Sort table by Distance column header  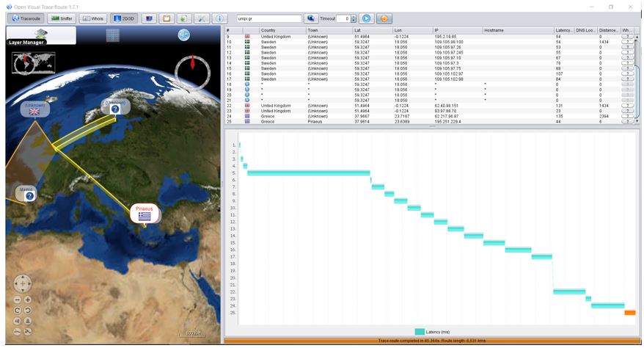(x=608, y=30)
